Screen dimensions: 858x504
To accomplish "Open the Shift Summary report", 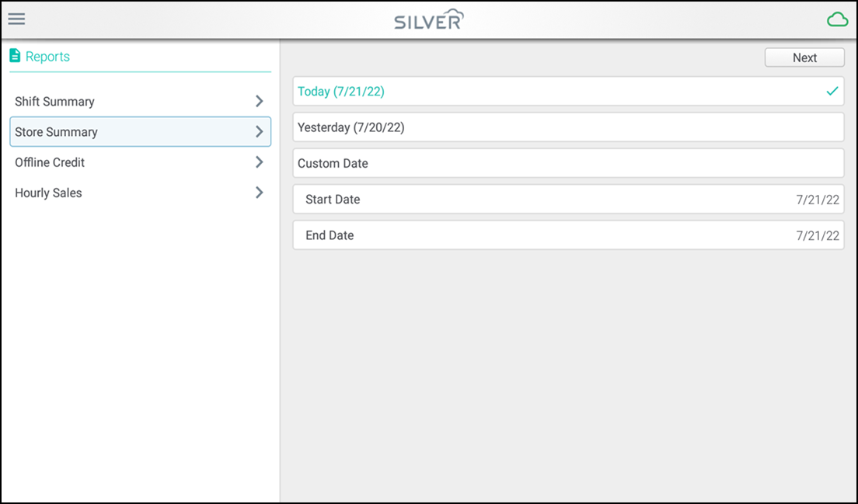I will [141, 101].
